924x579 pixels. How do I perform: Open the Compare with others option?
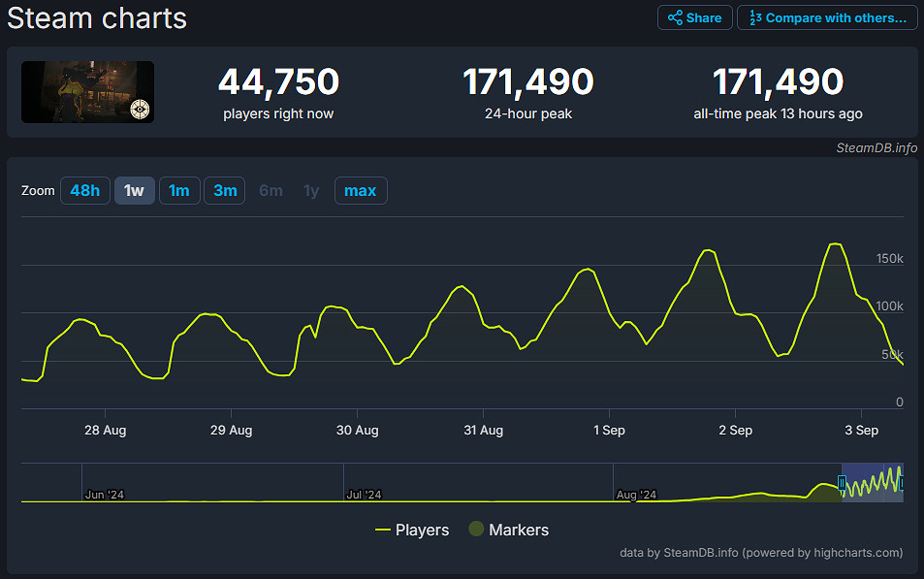[827, 17]
